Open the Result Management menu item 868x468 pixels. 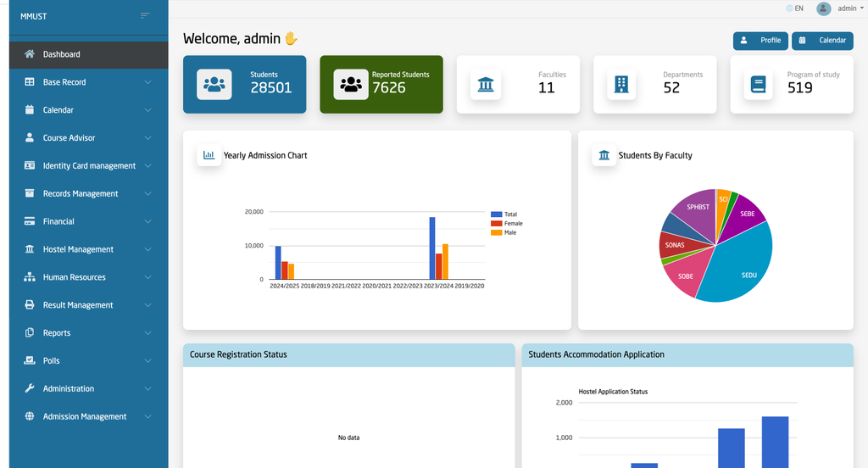point(78,305)
